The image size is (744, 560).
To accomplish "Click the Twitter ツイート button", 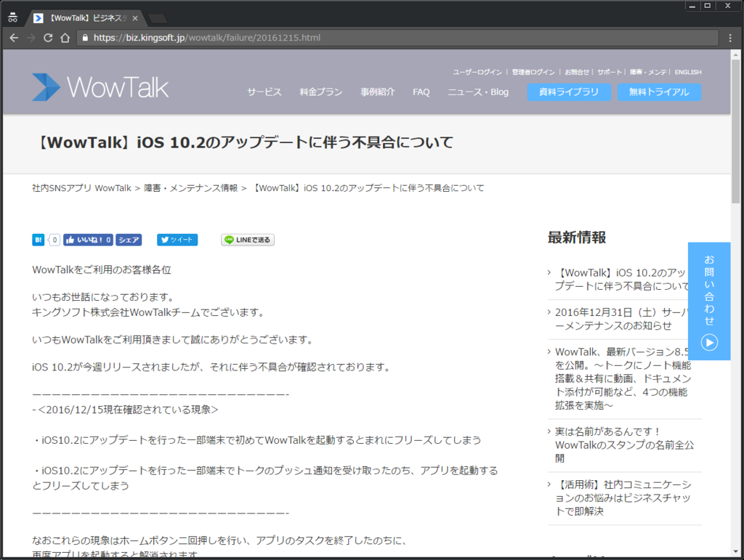I will (177, 240).
